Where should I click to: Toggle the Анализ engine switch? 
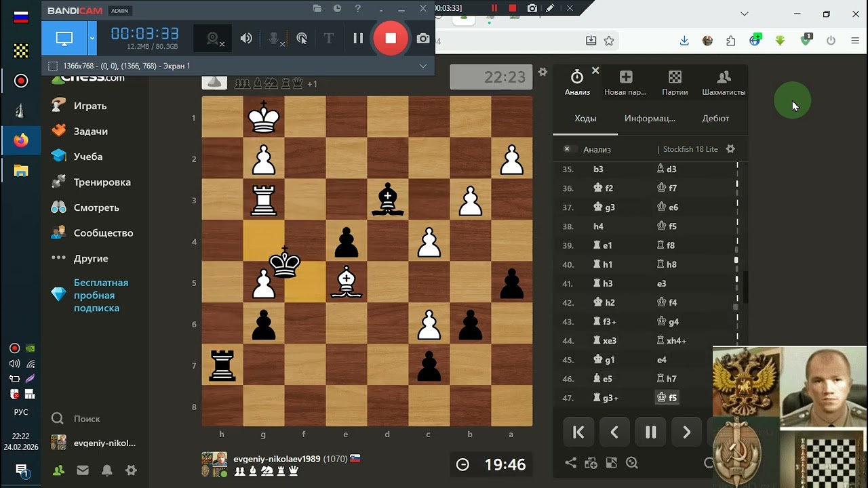[x=570, y=149]
